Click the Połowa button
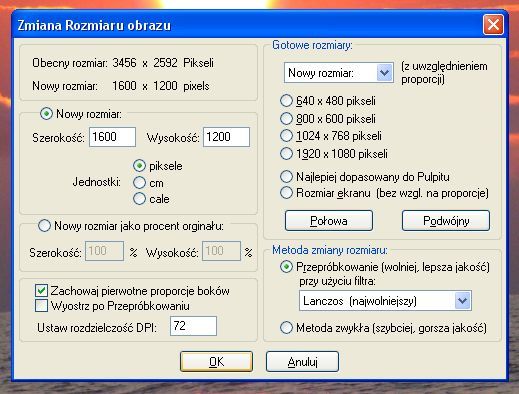The image size is (519, 394). (329, 221)
